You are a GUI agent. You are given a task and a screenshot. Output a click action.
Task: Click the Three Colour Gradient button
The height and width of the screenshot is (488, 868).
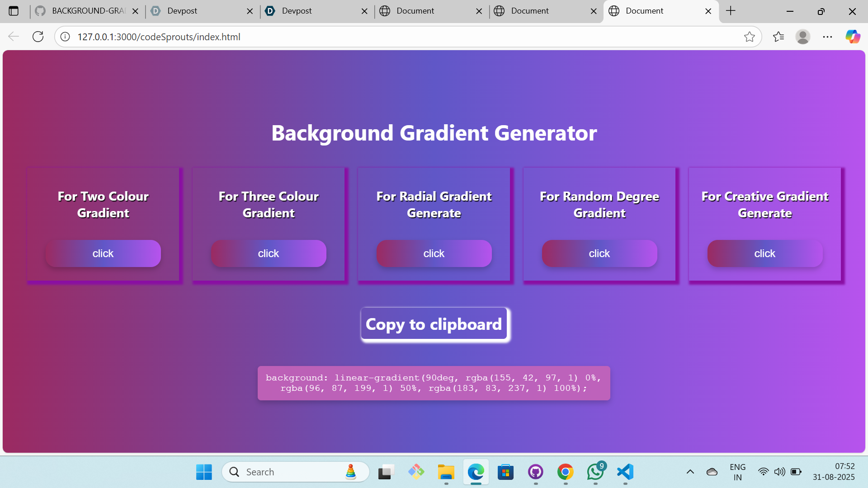(269, 253)
